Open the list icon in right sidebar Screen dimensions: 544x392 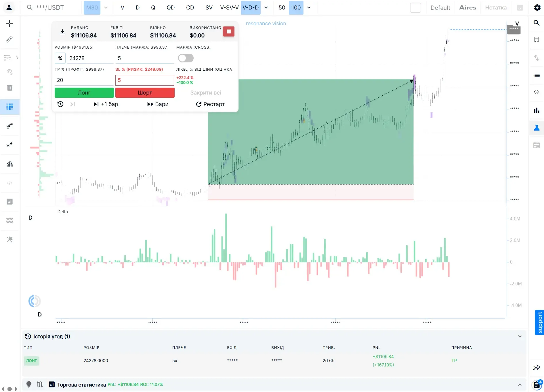point(537,75)
